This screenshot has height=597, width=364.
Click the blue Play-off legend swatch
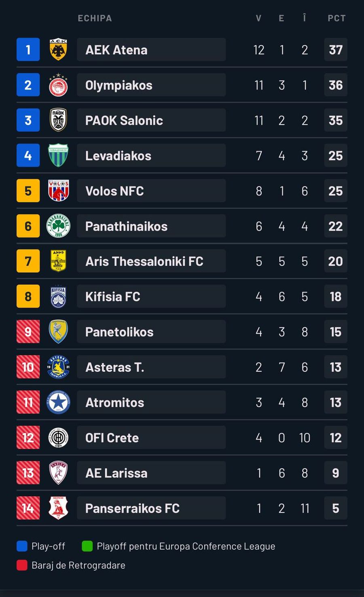click(x=22, y=546)
